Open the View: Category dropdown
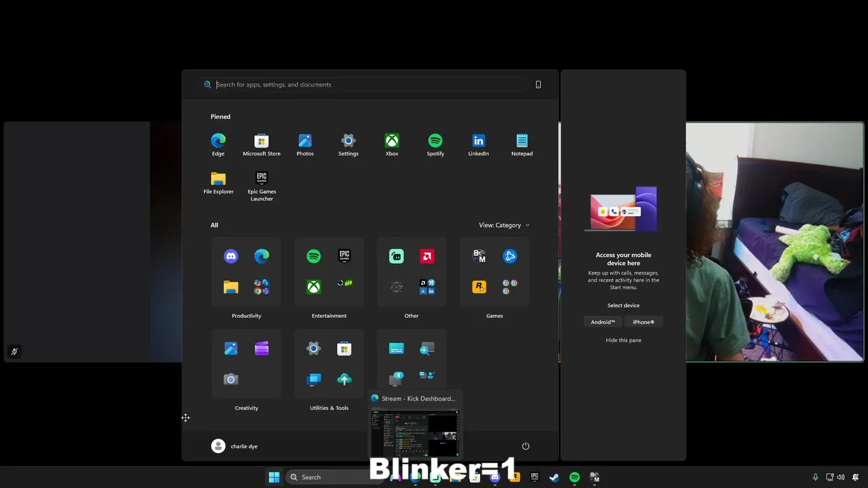This screenshot has height=488, width=868. point(504,225)
